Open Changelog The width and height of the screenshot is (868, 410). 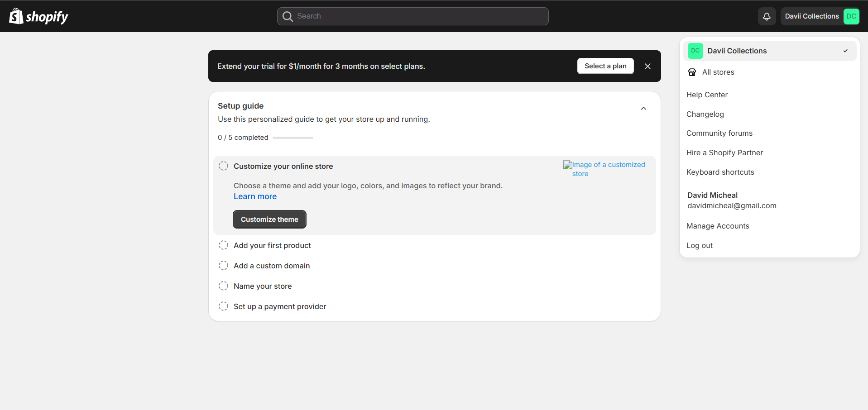click(x=705, y=114)
